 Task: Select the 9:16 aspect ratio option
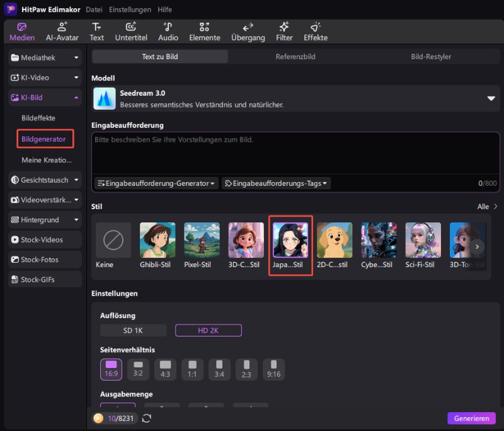273,369
